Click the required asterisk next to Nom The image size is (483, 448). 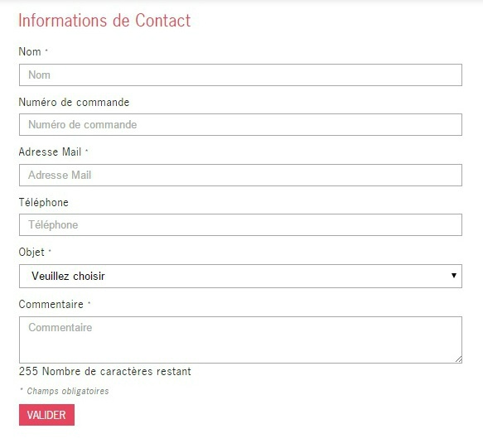coord(46,50)
